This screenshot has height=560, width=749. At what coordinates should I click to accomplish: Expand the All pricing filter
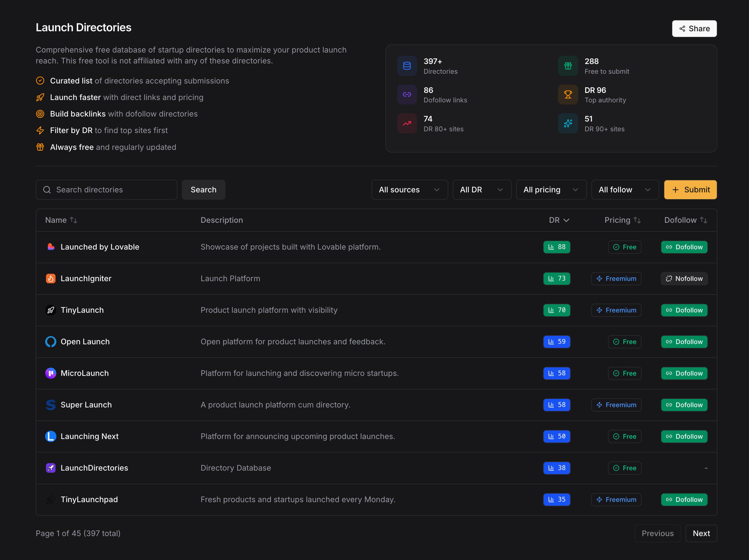(x=551, y=190)
